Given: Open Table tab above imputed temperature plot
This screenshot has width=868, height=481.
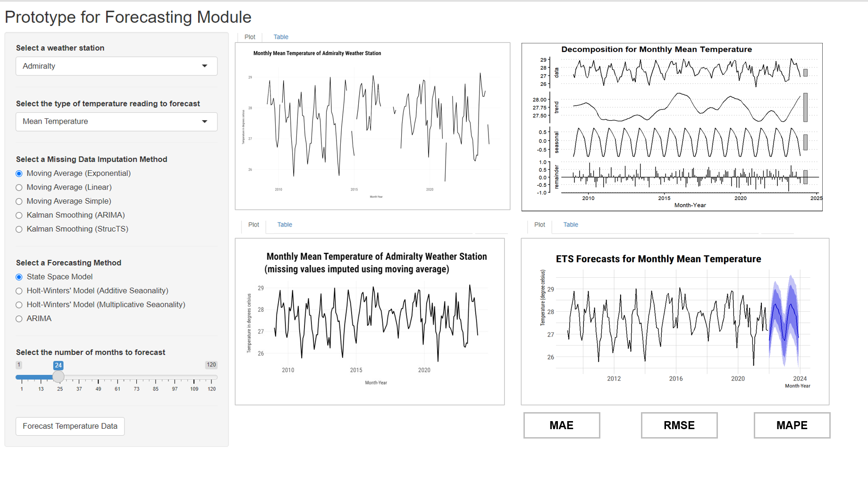Looking at the screenshot, I should click(x=284, y=224).
